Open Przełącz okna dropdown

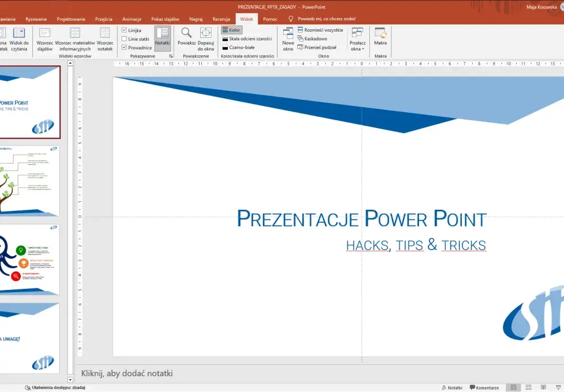point(358,39)
